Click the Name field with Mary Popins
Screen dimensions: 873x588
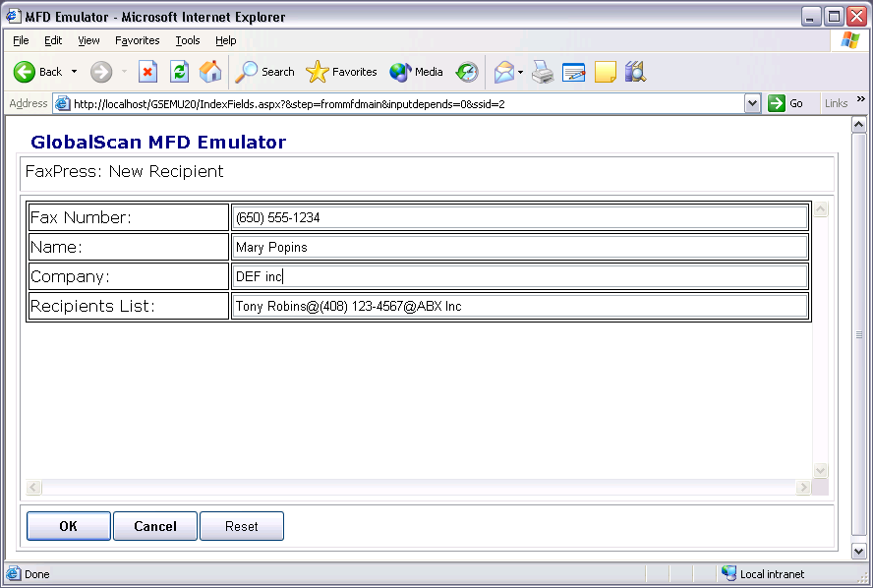coord(520,247)
